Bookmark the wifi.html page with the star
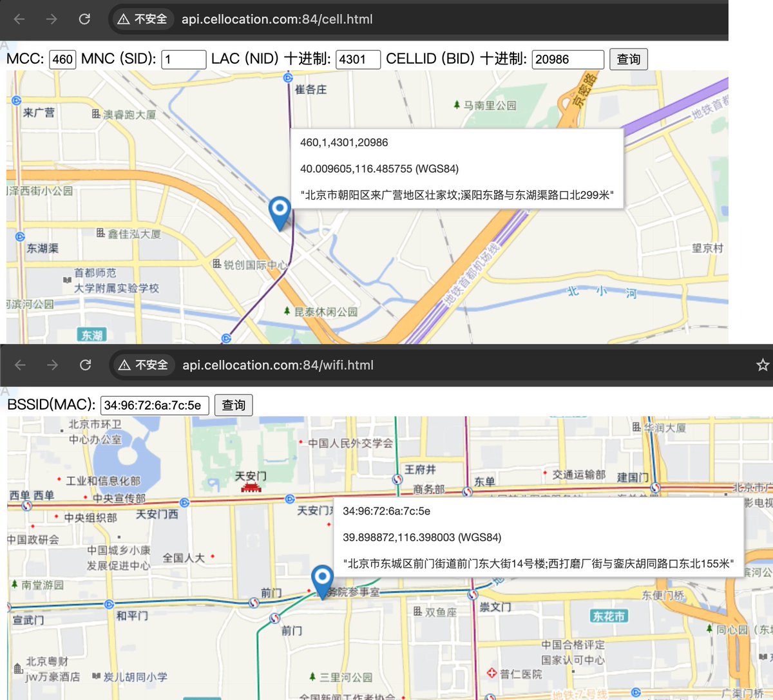Screen dimensions: 773x700 (x=763, y=365)
